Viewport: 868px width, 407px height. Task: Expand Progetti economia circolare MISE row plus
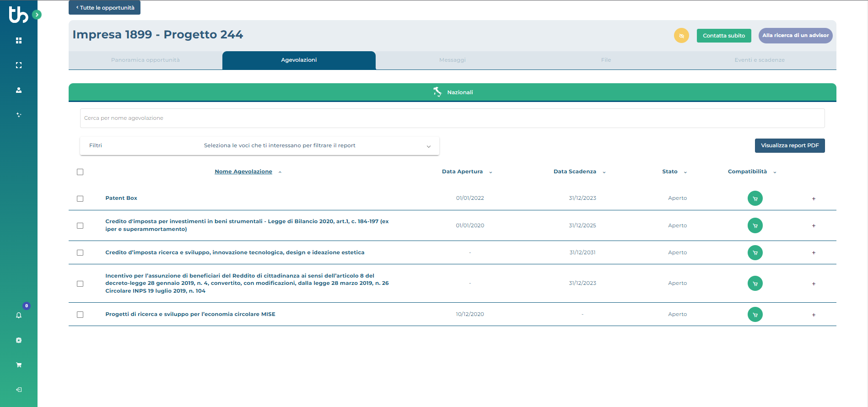tap(814, 315)
